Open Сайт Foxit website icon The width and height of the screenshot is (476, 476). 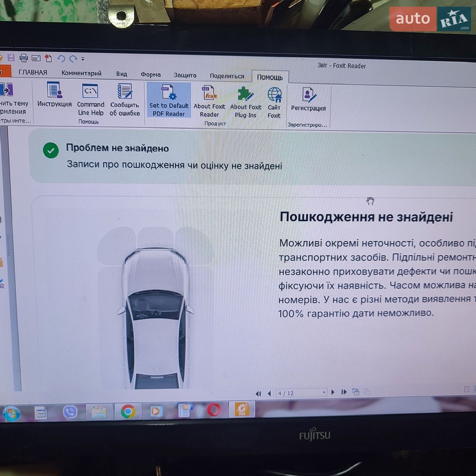tap(274, 102)
